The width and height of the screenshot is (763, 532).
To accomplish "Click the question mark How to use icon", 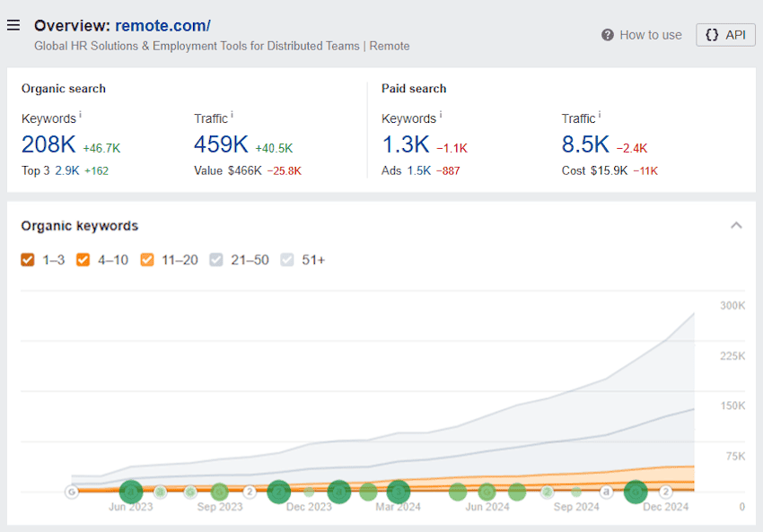I will point(608,35).
